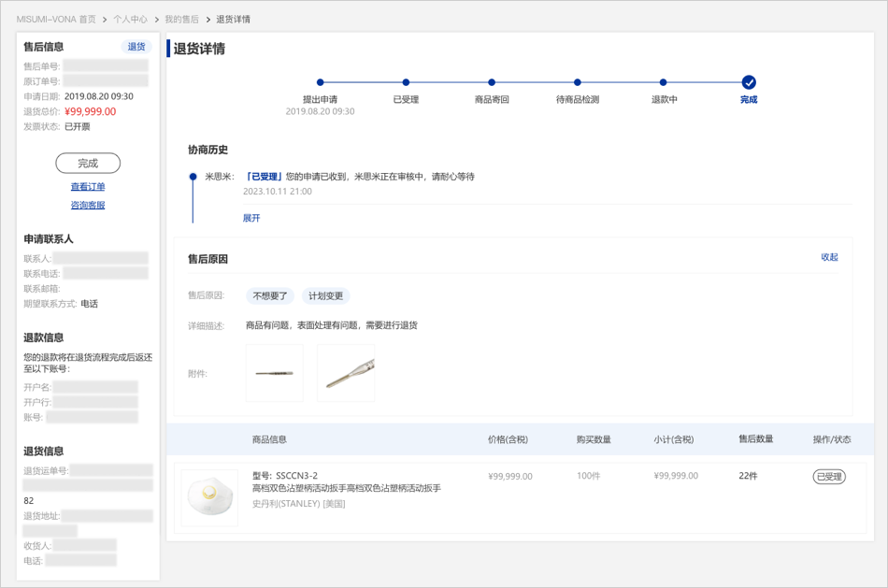Click the 已受理 status badge in product row
This screenshot has width=888, height=588.
tap(829, 477)
